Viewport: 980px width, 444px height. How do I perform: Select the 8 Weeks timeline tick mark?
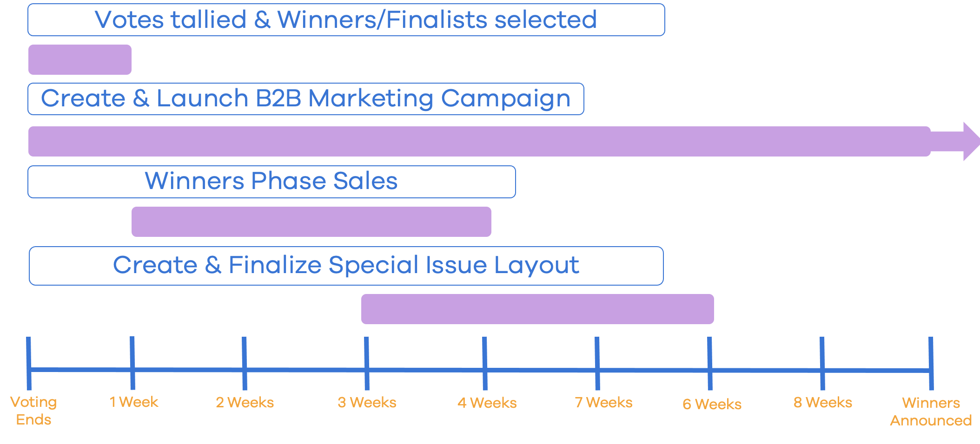pos(822,363)
